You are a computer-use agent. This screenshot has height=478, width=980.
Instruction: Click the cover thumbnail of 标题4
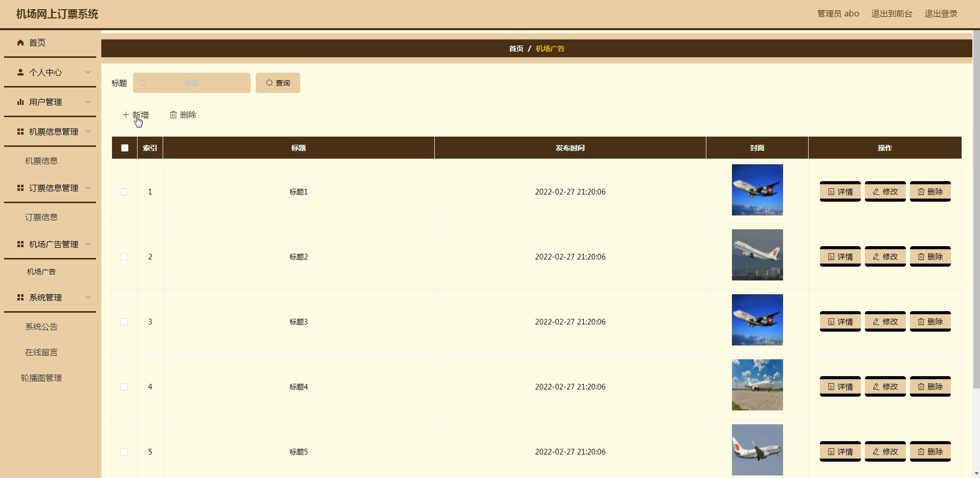(757, 385)
